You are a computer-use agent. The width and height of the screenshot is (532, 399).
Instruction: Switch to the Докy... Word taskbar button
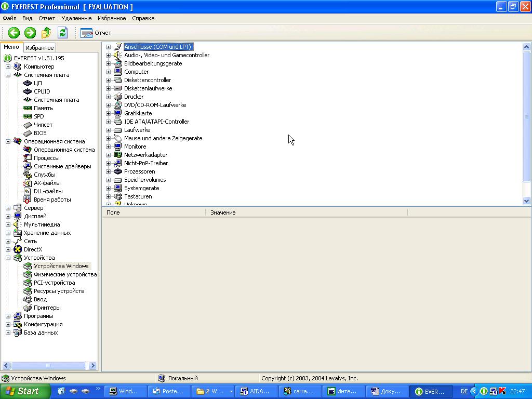[x=388, y=391]
